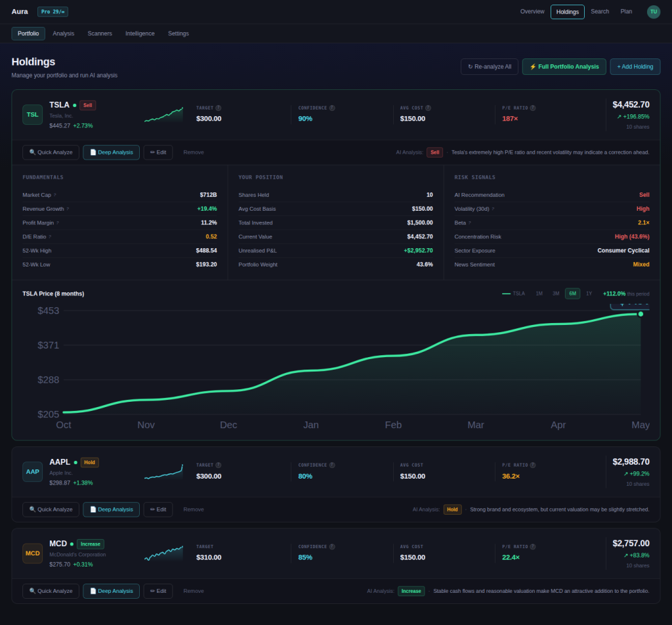
Task: Run Full Portfolio Analysis
Action: (564, 66)
